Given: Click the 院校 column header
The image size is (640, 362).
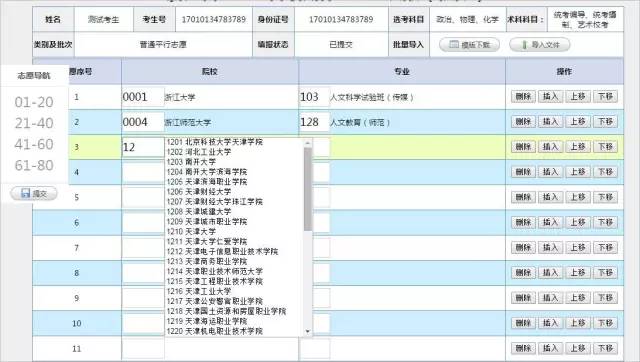Looking at the screenshot, I should (210, 71).
